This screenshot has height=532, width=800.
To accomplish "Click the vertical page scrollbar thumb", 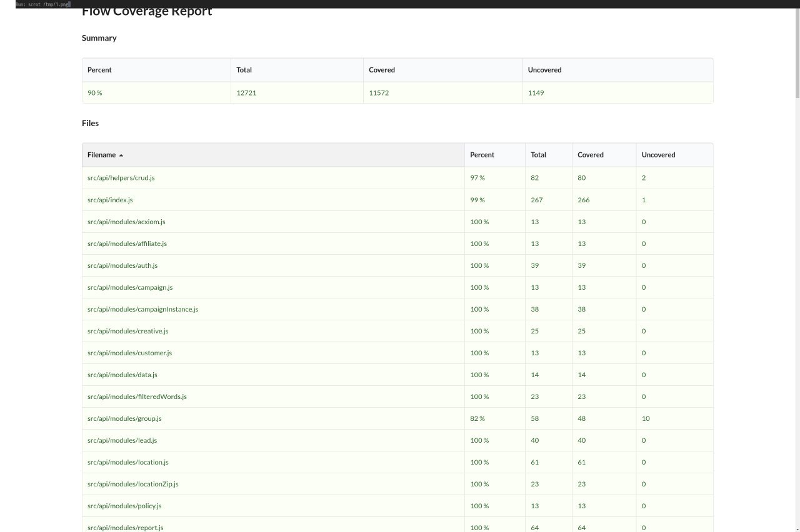I will 797,53.
